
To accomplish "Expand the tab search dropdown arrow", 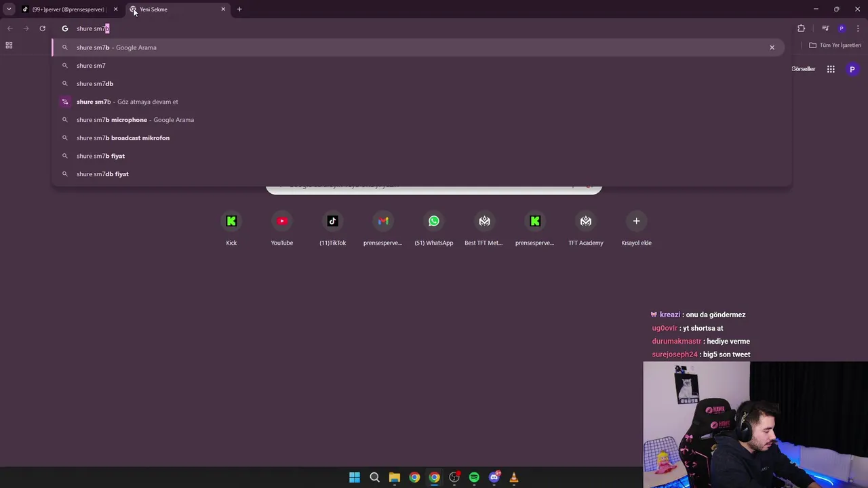I will [9, 9].
